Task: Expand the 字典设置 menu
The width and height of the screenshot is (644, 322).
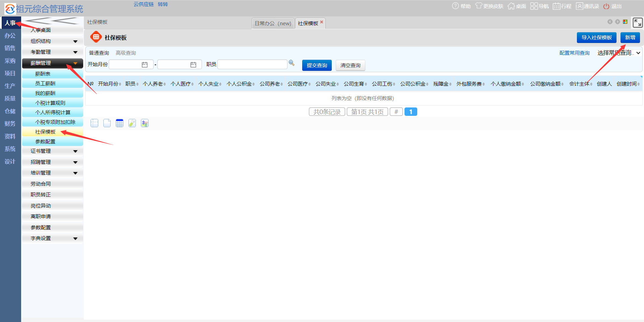Action: (53, 238)
